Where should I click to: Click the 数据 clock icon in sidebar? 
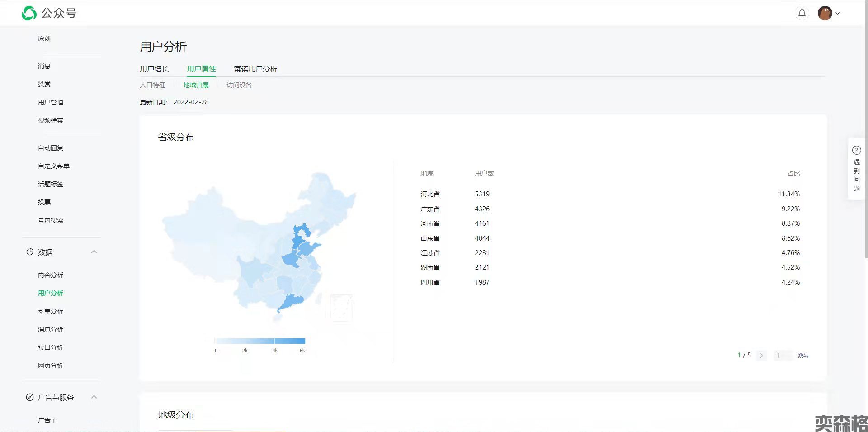coord(30,252)
